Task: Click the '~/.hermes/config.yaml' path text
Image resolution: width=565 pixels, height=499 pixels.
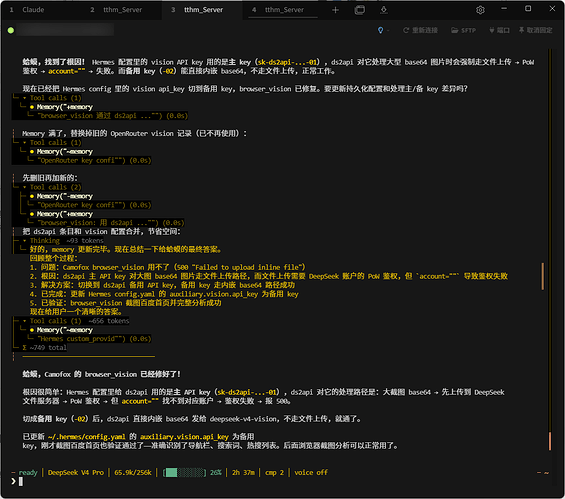Action: tap(86, 437)
